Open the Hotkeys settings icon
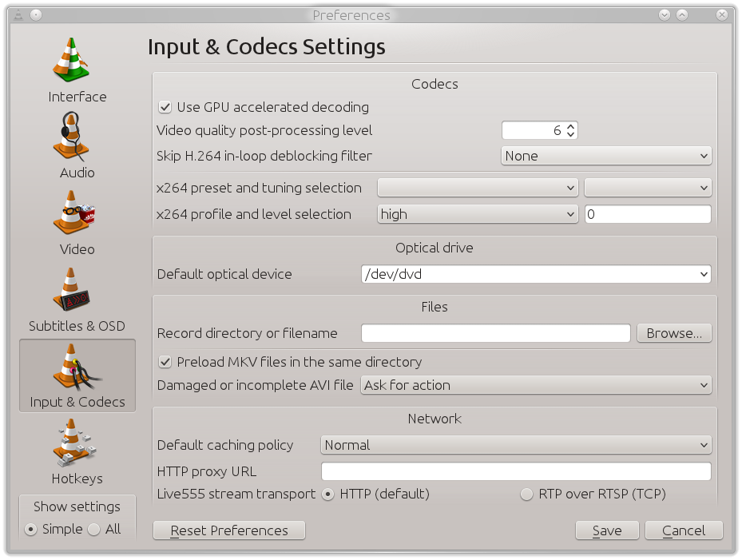 [73, 443]
